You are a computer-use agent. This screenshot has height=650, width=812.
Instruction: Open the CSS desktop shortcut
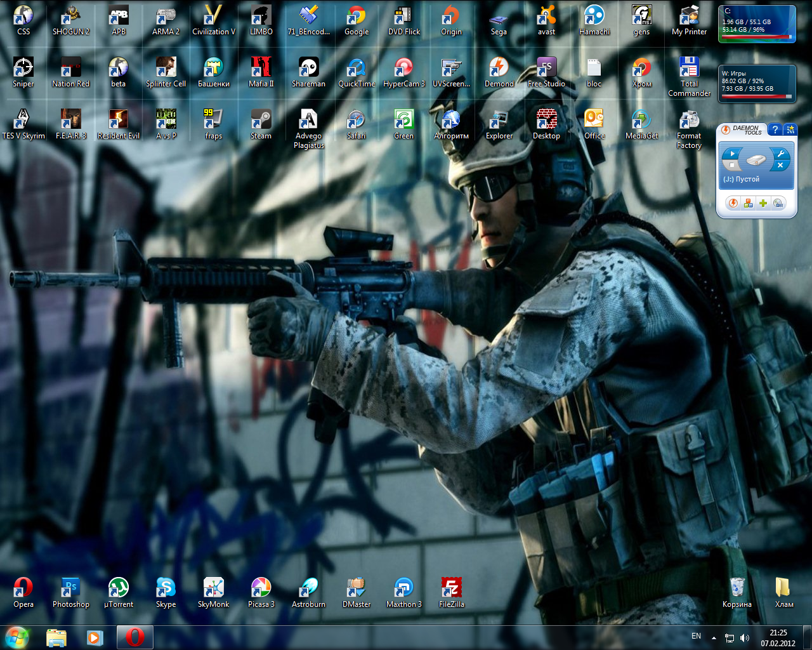(x=23, y=20)
